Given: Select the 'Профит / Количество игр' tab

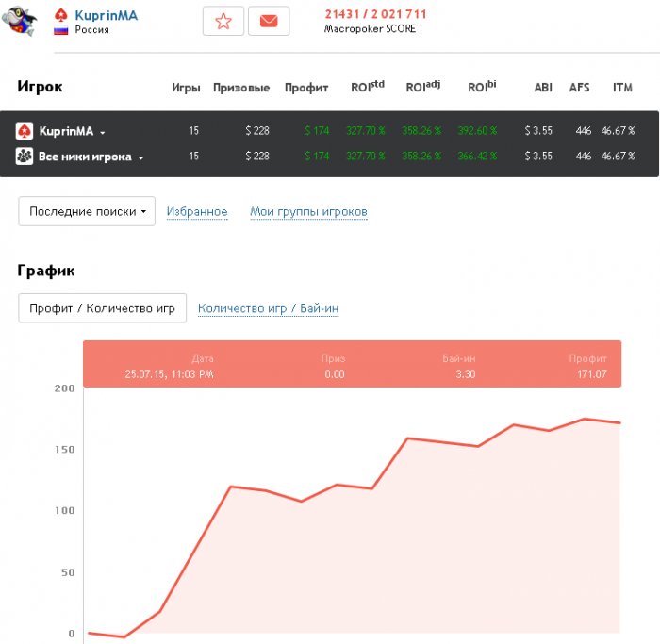Looking at the screenshot, I should pos(102,308).
